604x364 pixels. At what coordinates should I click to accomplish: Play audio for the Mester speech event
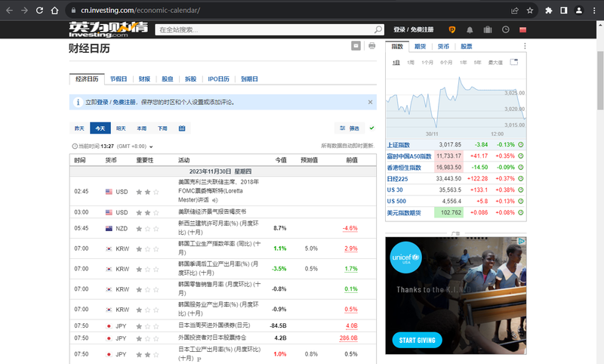(215, 200)
